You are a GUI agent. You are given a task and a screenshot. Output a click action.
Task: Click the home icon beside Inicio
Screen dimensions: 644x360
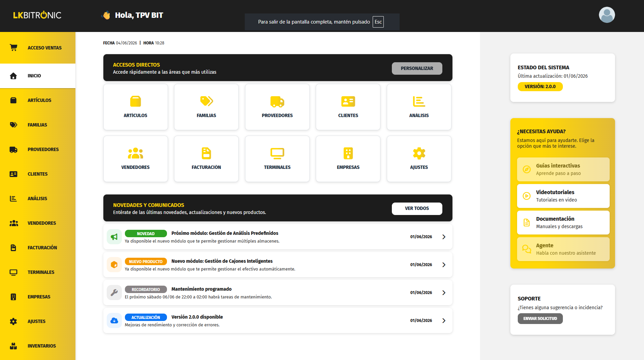pos(13,76)
